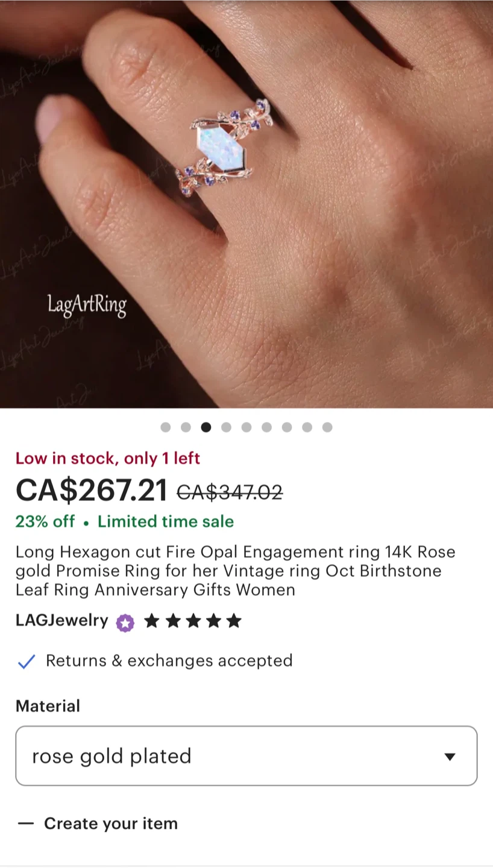This screenshot has width=493, height=868.
Task: Click the purple star seller badge icon
Action: pyautogui.click(x=125, y=622)
